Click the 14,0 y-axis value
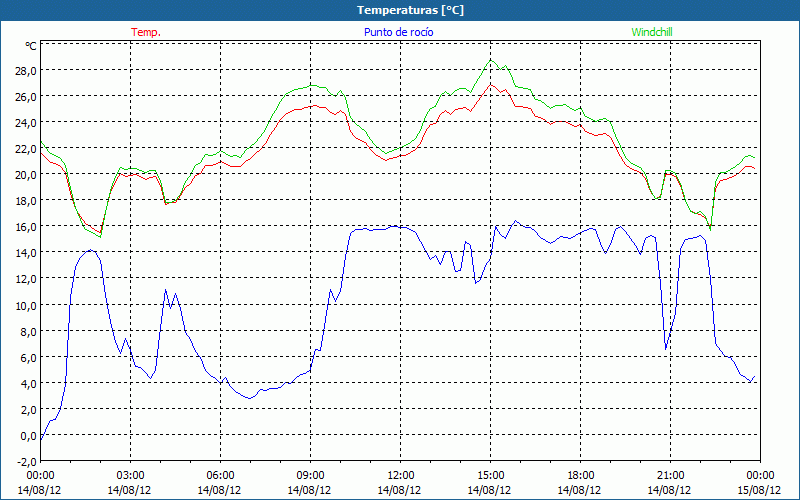 26,252
